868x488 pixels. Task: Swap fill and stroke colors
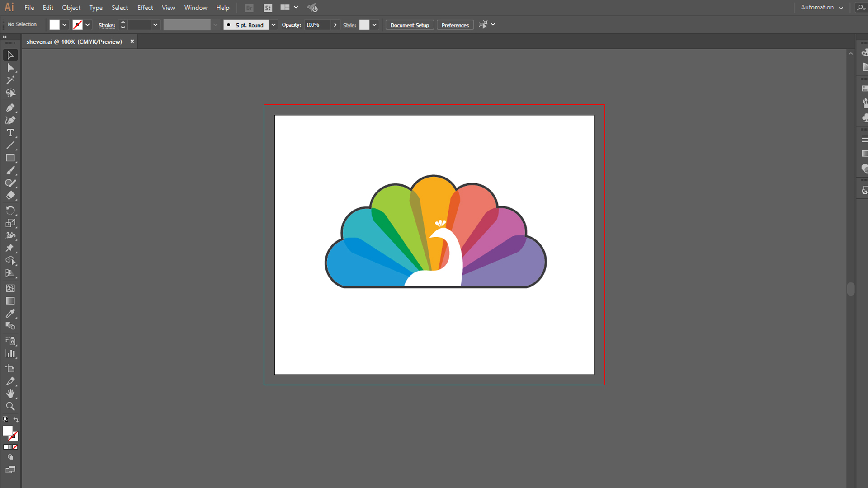point(16,420)
